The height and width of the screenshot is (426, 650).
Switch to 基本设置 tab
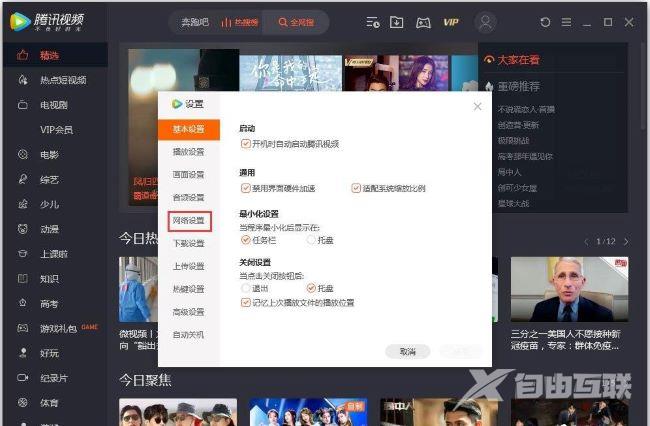pos(189,129)
